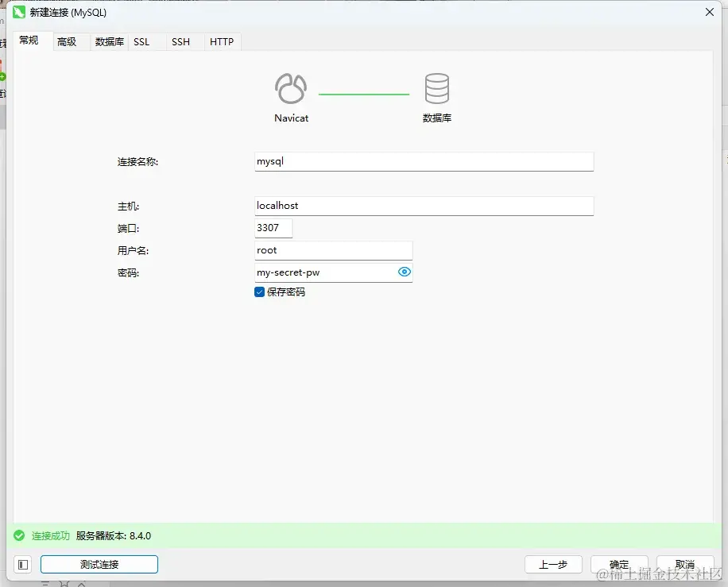Click the Navicat logo icon in diagram
728x587 pixels.
pyautogui.click(x=291, y=88)
